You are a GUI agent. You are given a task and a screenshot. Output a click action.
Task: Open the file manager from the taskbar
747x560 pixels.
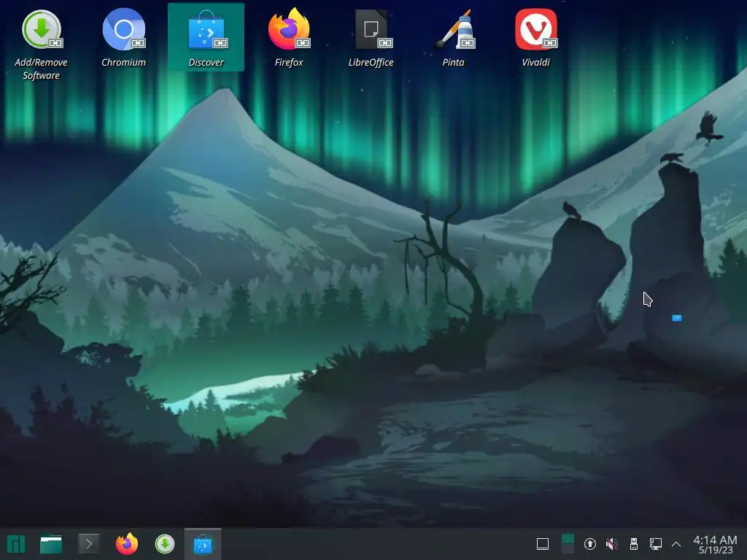(51, 544)
